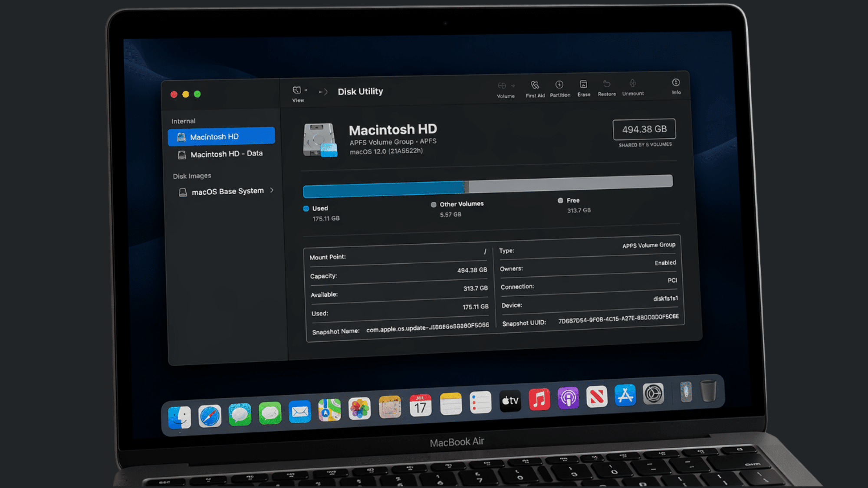The image size is (868, 488).
Task: Launch Apple TV from the Dock
Action: (x=510, y=401)
